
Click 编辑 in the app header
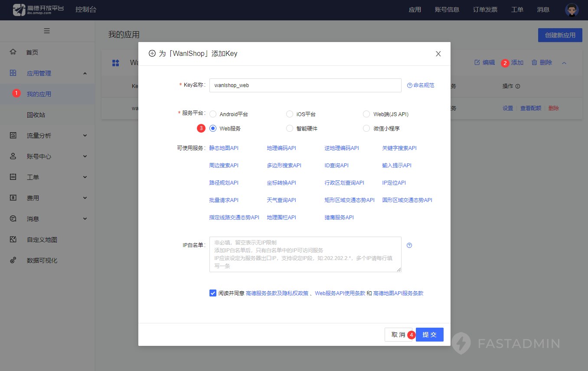pyautogui.click(x=485, y=63)
